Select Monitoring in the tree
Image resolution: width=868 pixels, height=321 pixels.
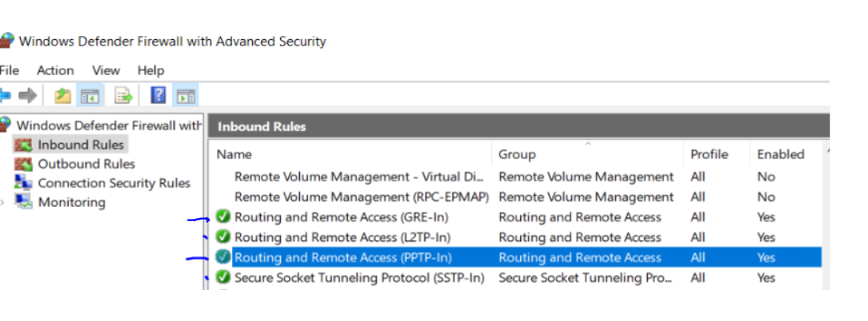tap(72, 202)
